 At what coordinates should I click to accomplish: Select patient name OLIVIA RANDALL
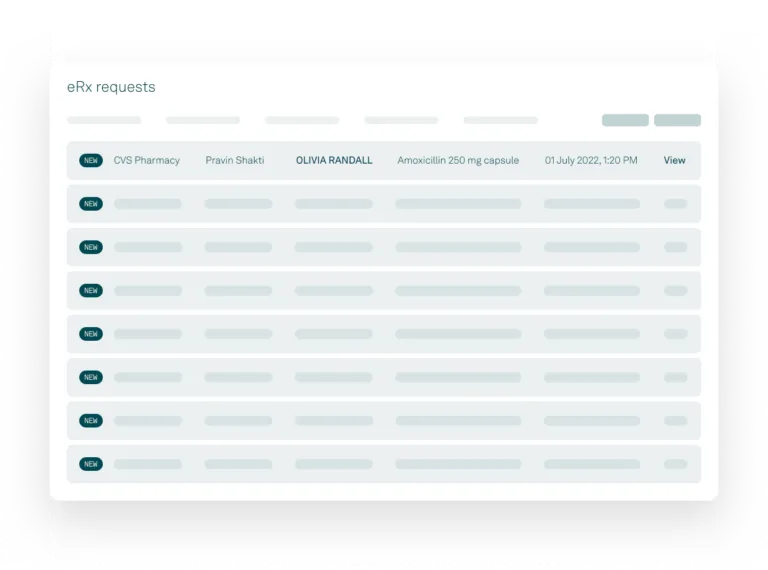click(x=334, y=160)
